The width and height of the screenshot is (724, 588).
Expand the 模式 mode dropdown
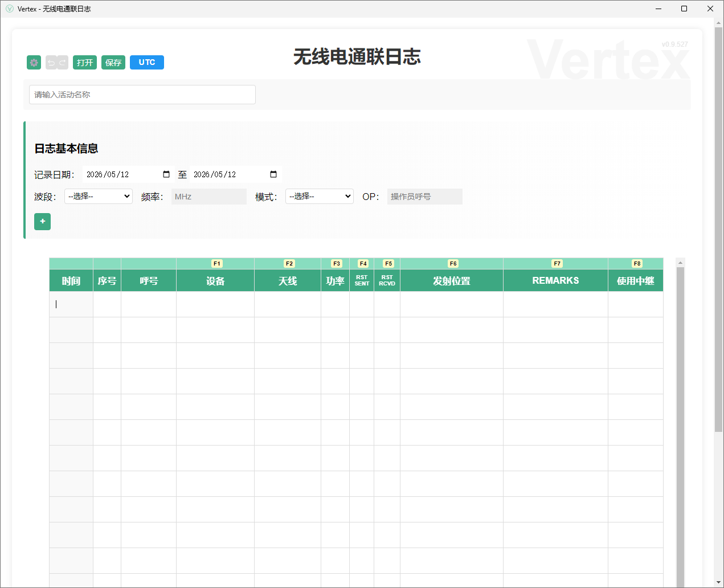[x=320, y=197]
